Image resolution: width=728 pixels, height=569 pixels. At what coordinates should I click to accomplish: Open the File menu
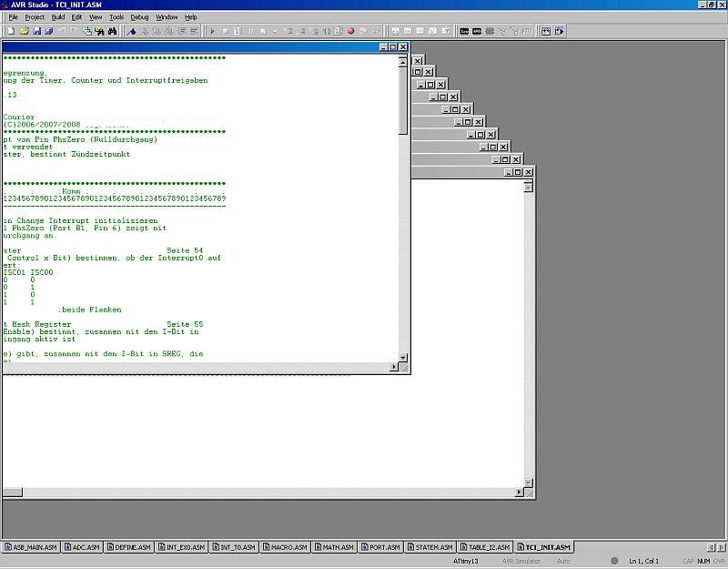click(13, 17)
